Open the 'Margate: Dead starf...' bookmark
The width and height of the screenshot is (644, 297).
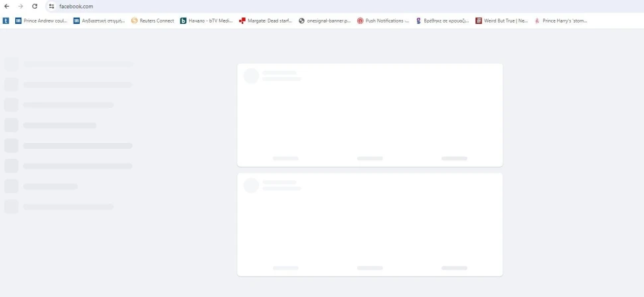(x=266, y=21)
